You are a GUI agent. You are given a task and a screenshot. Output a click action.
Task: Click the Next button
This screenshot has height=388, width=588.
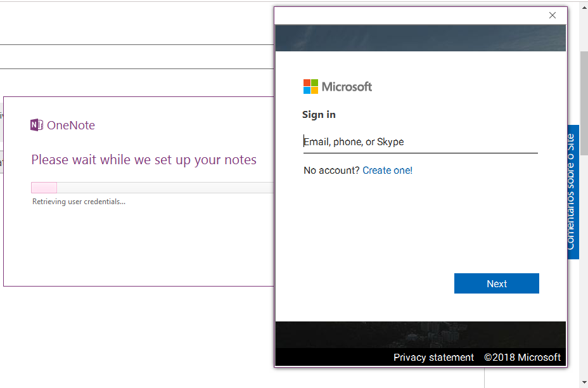pos(497,283)
